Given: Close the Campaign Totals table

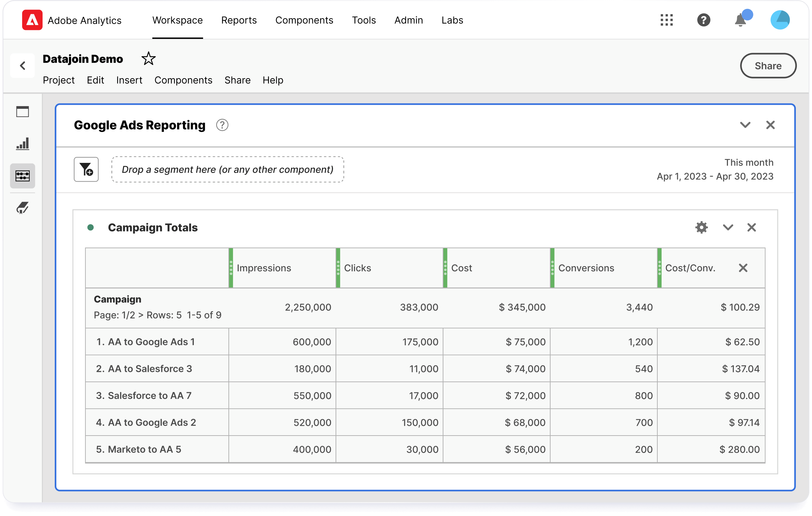Looking at the screenshot, I should 751,227.
